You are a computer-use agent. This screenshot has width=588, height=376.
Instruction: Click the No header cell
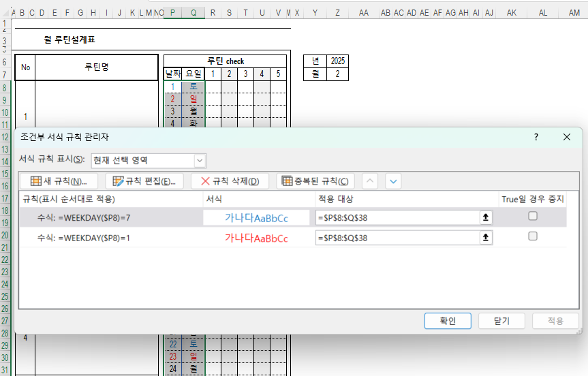[x=25, y=67]
